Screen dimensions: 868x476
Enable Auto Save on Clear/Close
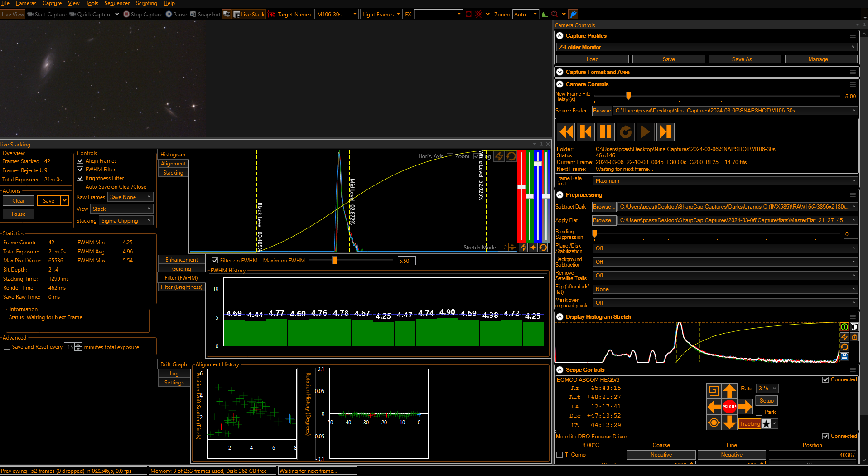point(80,187)
